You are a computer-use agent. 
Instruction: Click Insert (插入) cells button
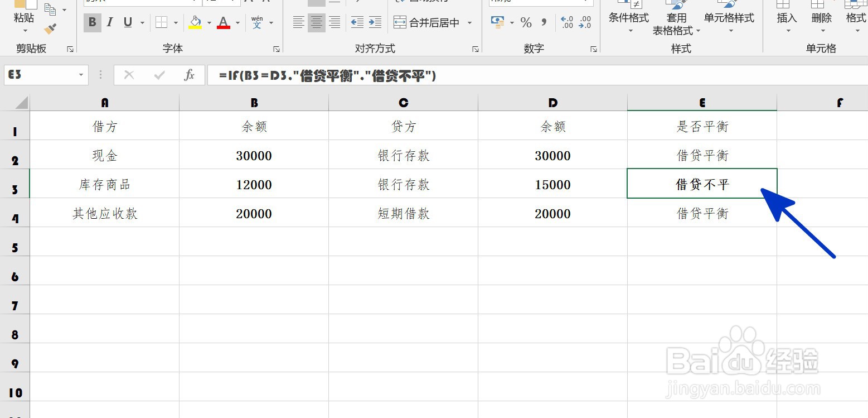(787, 17)
